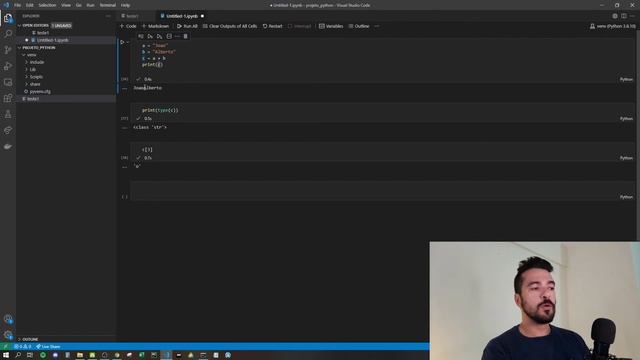Open the Search view in activity bar
640x360 pixels.
tap(8, 34)
